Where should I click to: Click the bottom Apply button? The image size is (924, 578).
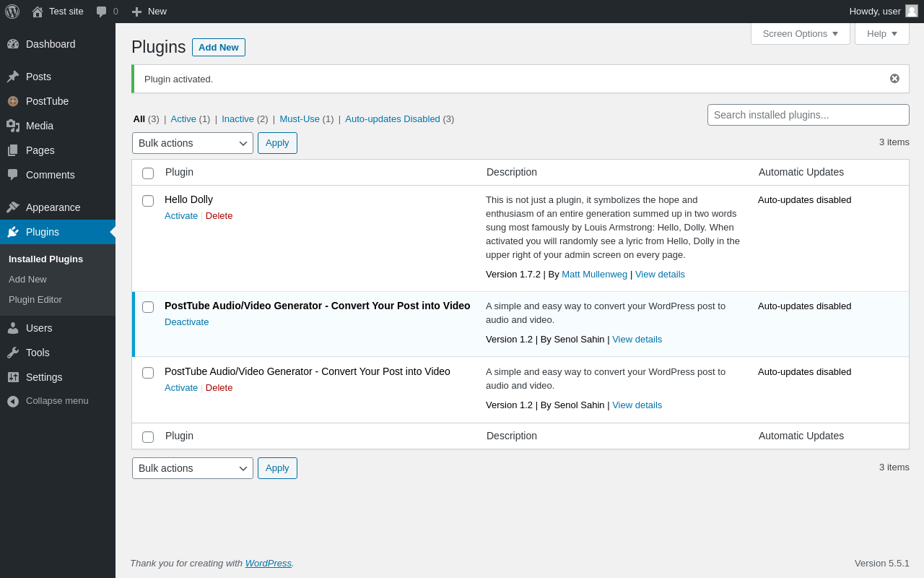pyautogui.click(x=277, y=468)
